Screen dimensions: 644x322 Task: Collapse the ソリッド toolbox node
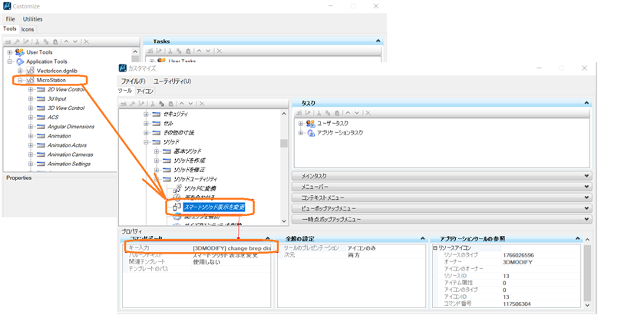coord(146,142)
